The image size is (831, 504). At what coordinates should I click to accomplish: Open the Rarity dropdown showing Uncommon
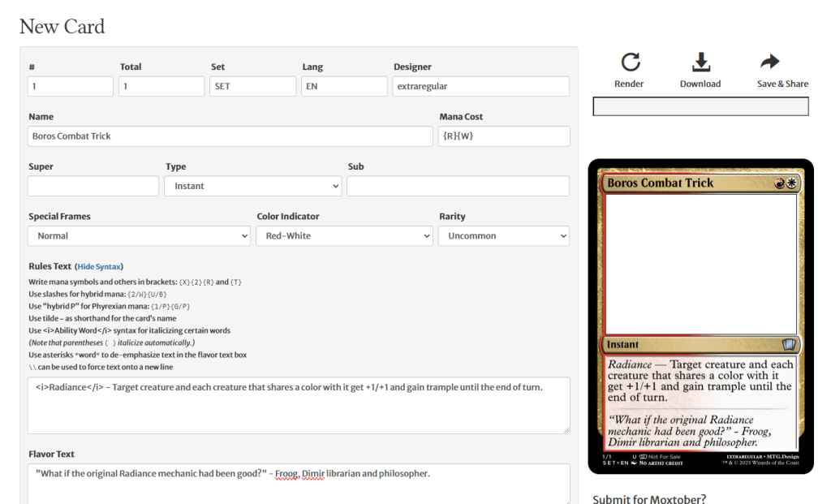pyautogui.click(x=504, y=236)
